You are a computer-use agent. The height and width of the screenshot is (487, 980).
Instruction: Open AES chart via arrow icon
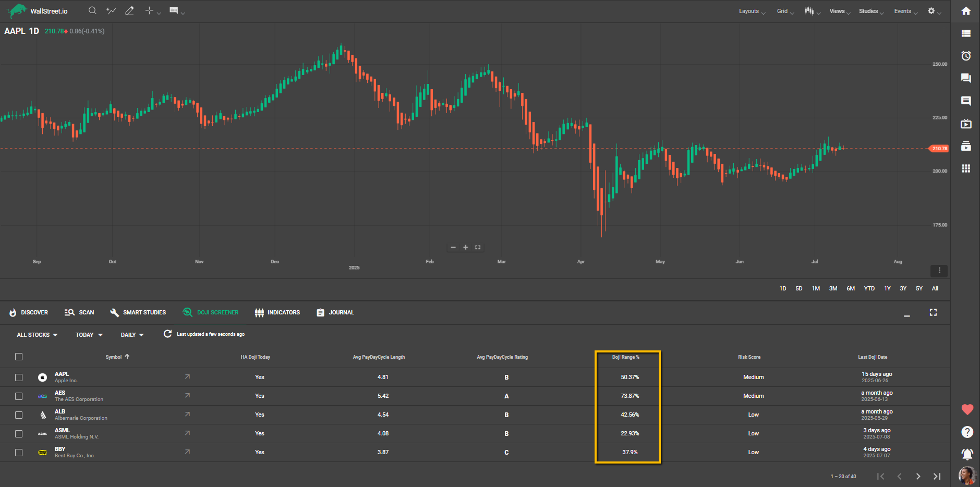187,395
